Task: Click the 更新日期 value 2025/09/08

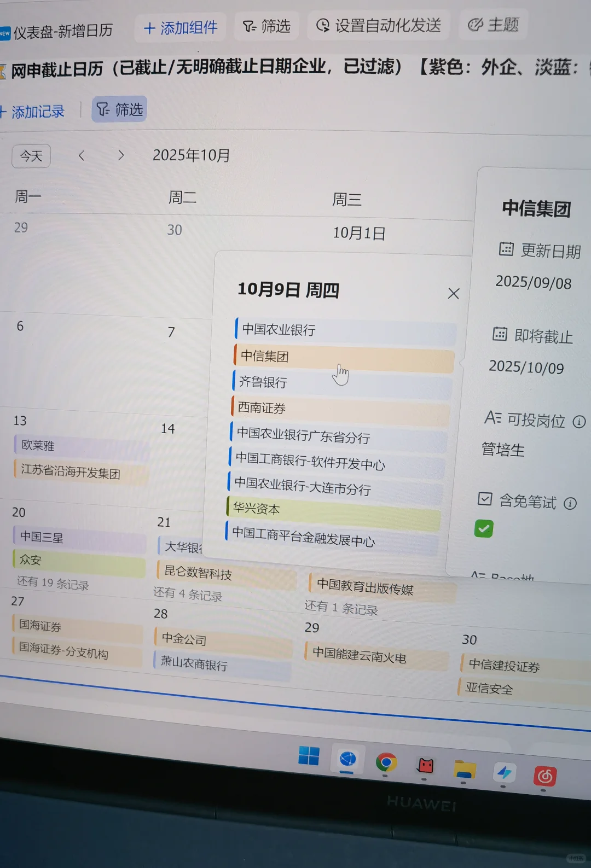Action: pyautogui.click(x=534, y=282)
